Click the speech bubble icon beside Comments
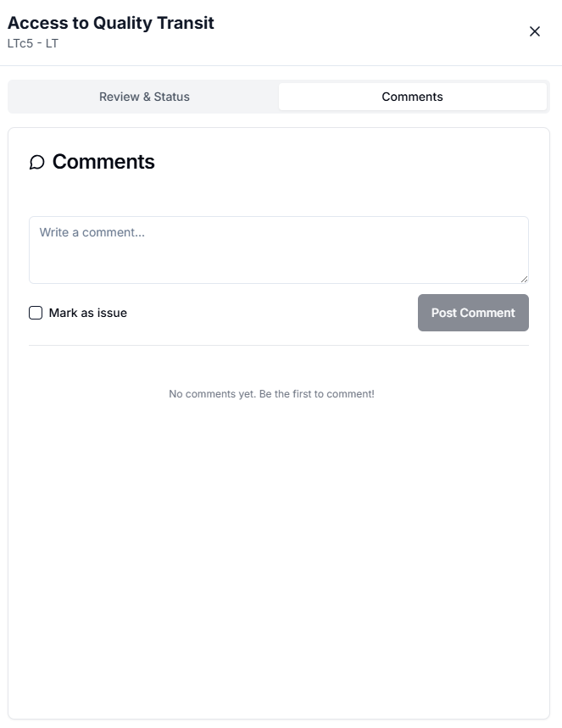Screen dimensions: 562x728 pyautogui.click(x=36, y=162)
